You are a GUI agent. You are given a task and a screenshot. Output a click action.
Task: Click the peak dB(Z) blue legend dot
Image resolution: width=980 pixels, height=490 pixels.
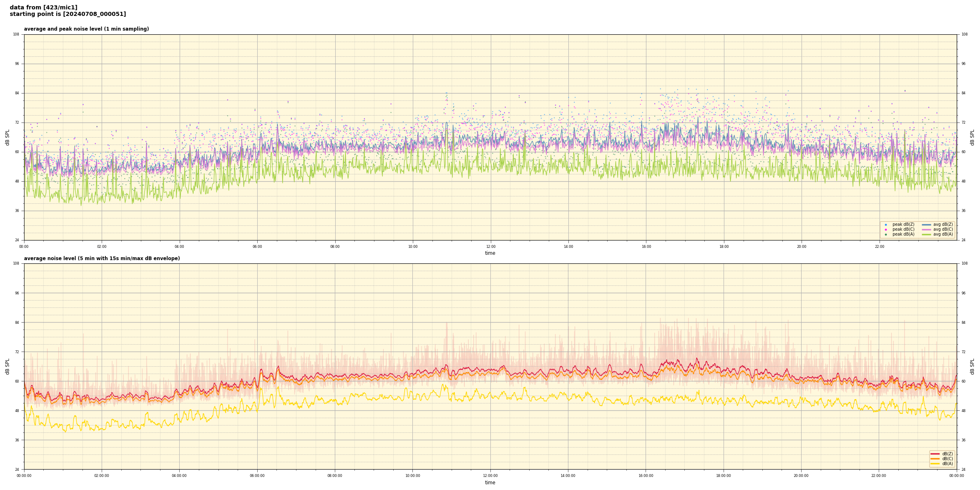pyautogui.click(x=886, y=225)
